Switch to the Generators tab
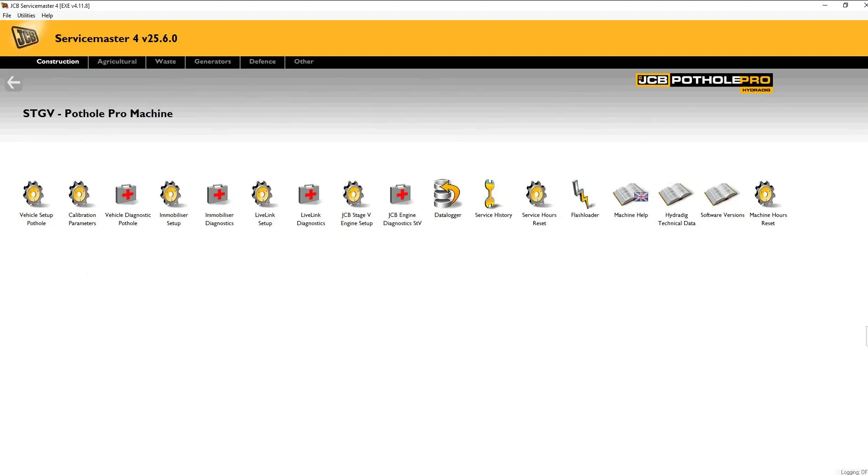The height and width of the screenshot is (475, 868). [213, 62]
